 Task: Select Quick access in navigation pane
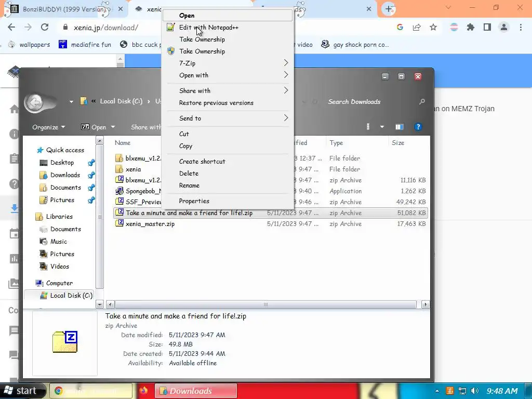60,150
